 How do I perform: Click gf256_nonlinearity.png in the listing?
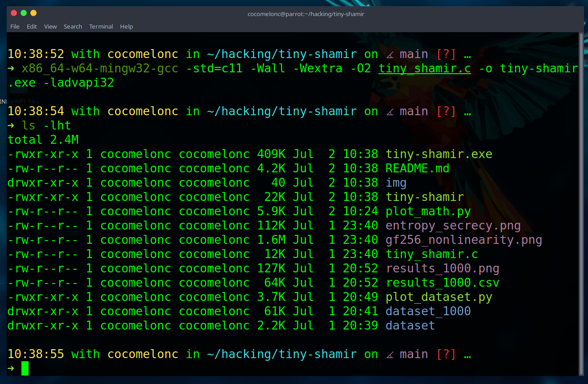coord(464,240)
